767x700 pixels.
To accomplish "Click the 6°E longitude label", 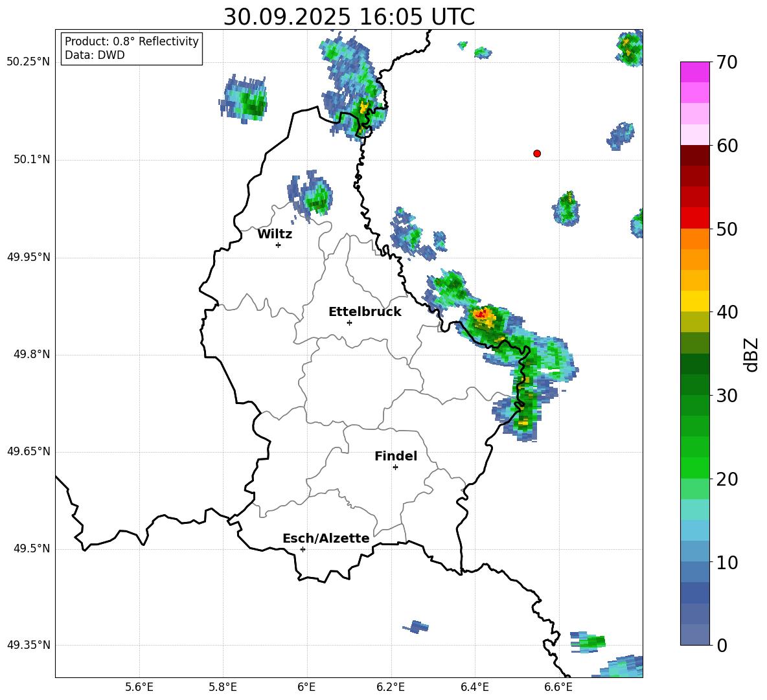I will click(x=306, y=687).
